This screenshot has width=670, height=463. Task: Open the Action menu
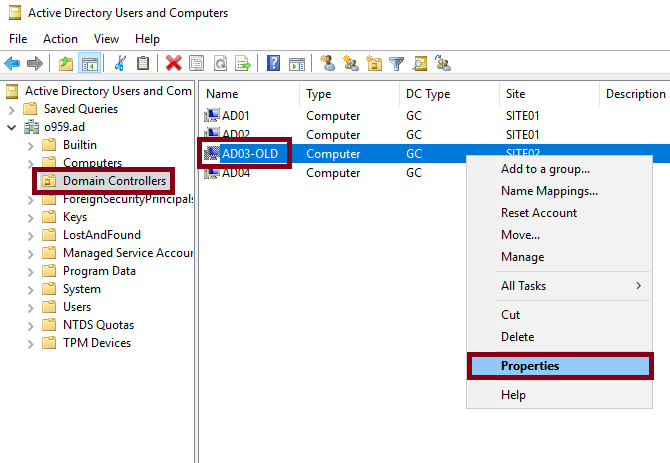tap(60, 39)
